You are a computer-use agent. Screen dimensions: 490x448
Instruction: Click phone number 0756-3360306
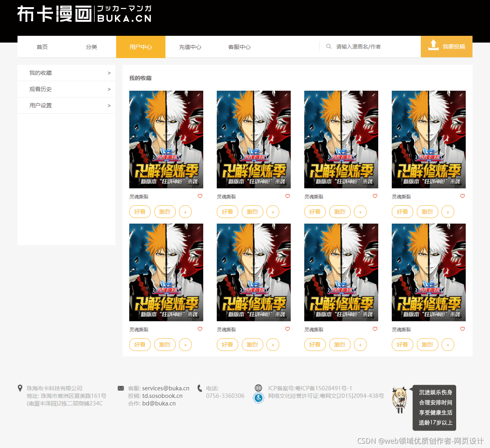coord(225,396)
